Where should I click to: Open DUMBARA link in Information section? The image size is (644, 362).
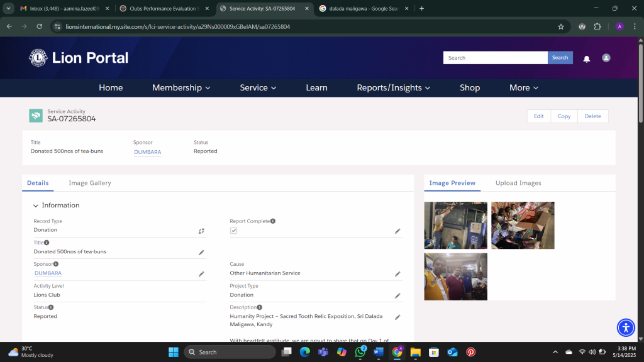(48, 273)
